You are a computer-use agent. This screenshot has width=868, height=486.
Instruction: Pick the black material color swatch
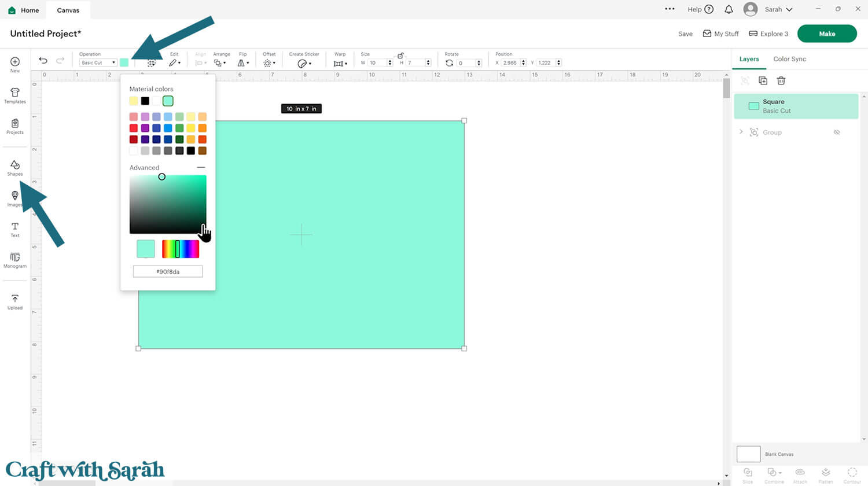(145, 101)
